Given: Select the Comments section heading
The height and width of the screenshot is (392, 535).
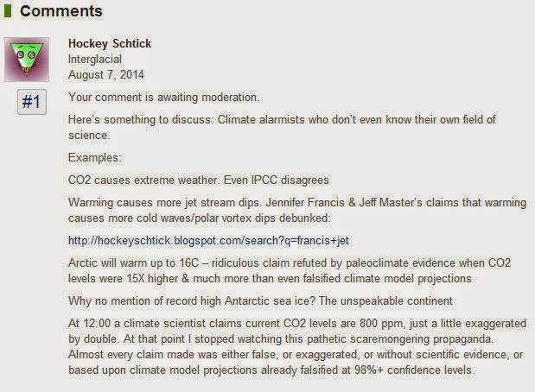Looking at the screenshot, I should tap(61, 11).
